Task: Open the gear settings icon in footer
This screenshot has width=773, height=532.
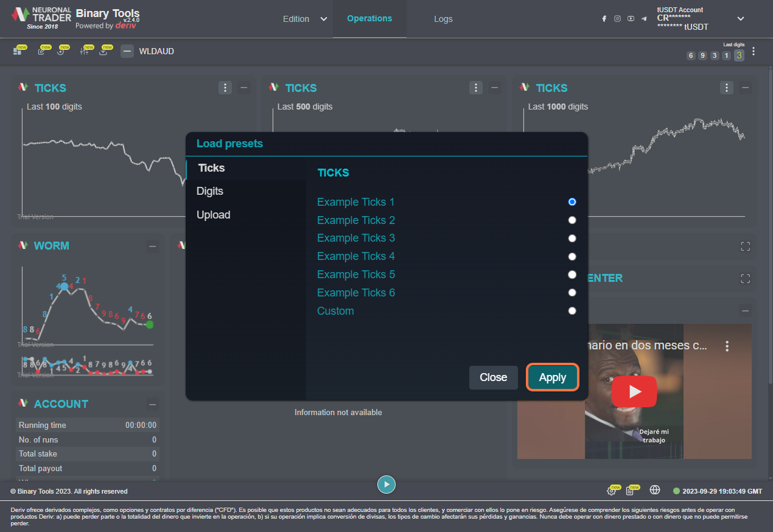Action: 611,491
